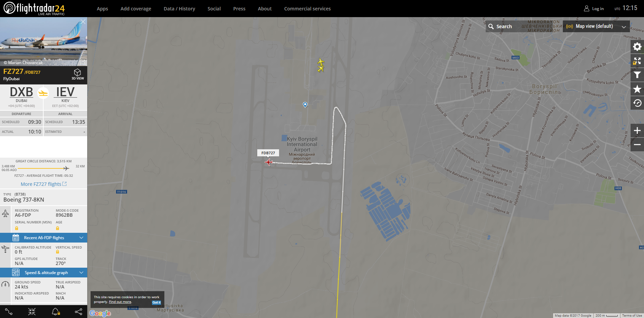Toggle the flight route line icon
This screenshot has height=318, width=644.
coord(9,312)
